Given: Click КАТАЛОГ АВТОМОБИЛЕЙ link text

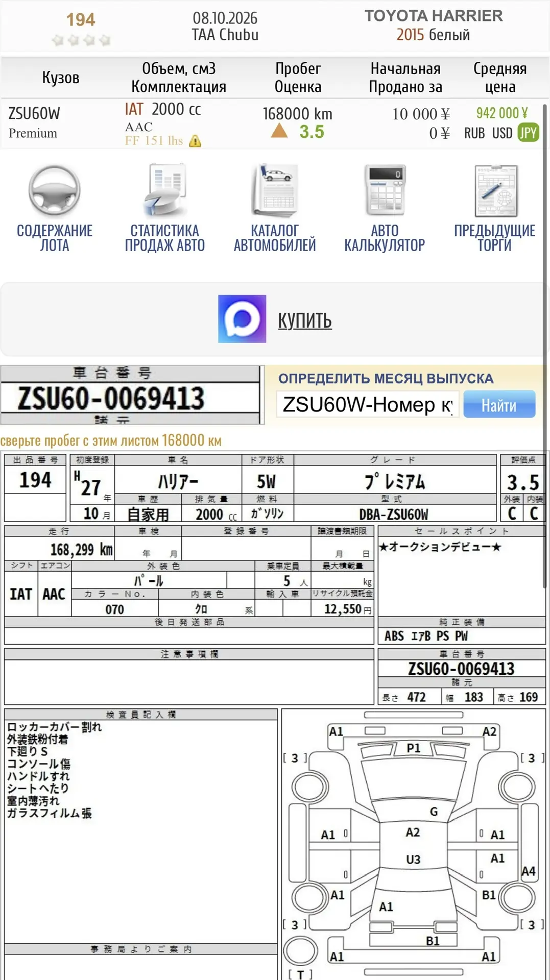Looking at the screenshot, I should point(275,238).
